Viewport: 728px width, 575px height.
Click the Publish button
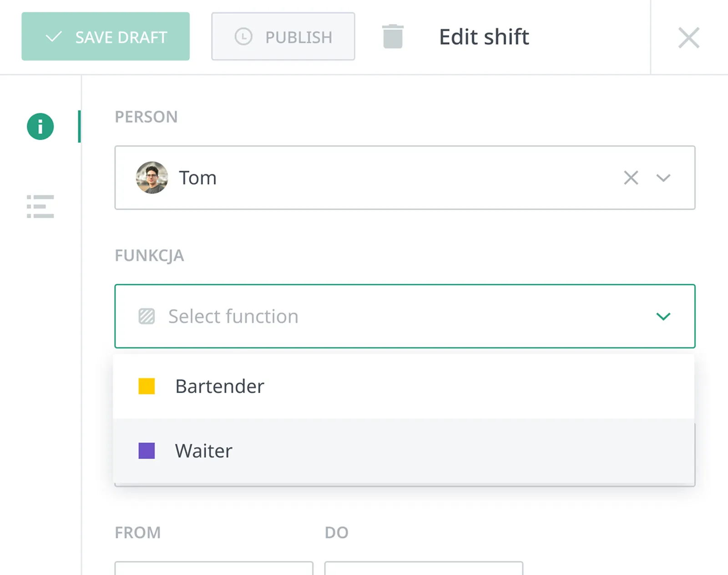pyautogui.click(x=283, y=36)
